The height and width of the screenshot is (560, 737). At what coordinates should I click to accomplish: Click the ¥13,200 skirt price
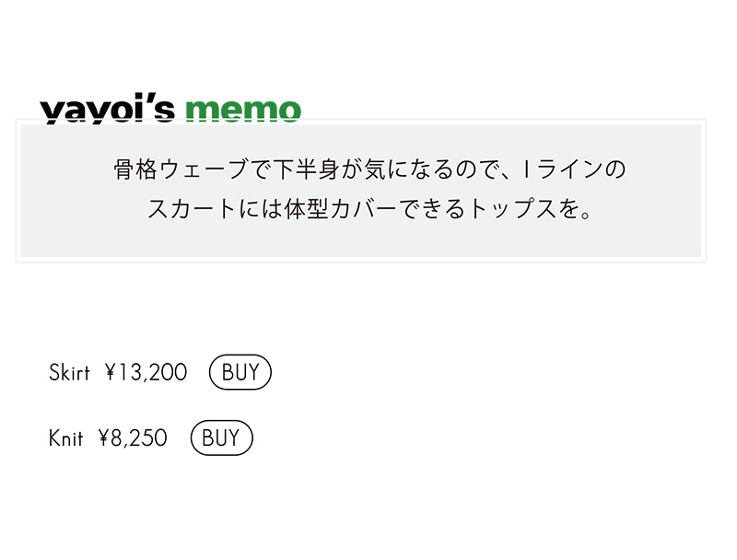[146, 372]
